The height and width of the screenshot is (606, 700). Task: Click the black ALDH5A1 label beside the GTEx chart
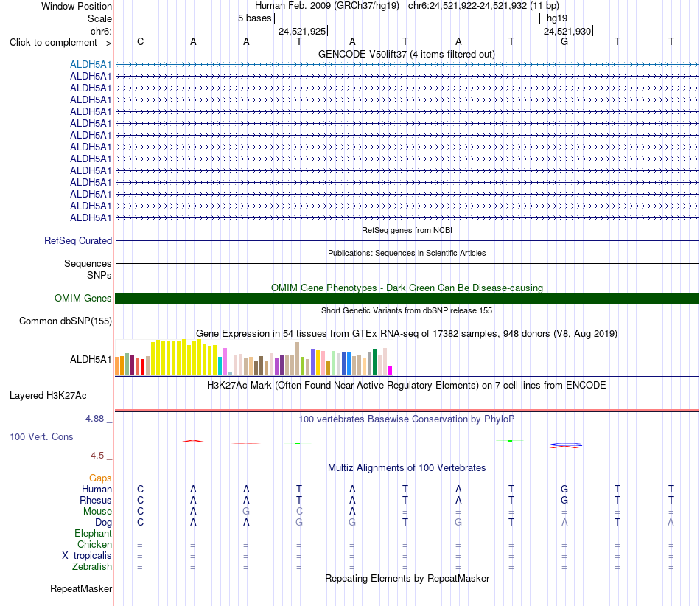pyautogui.click(x=91, y=359)
